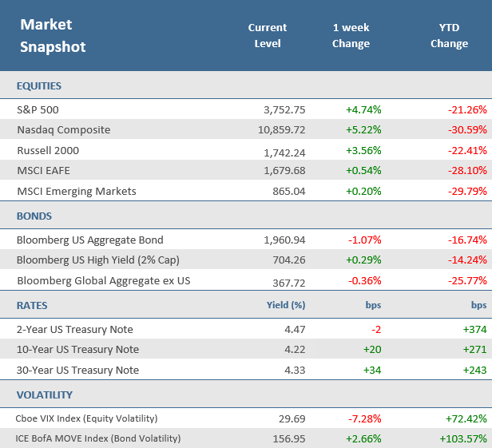Click Russell 2000 weekly change +3.56%
The image size is (492, 448).
tap(363, 151)
